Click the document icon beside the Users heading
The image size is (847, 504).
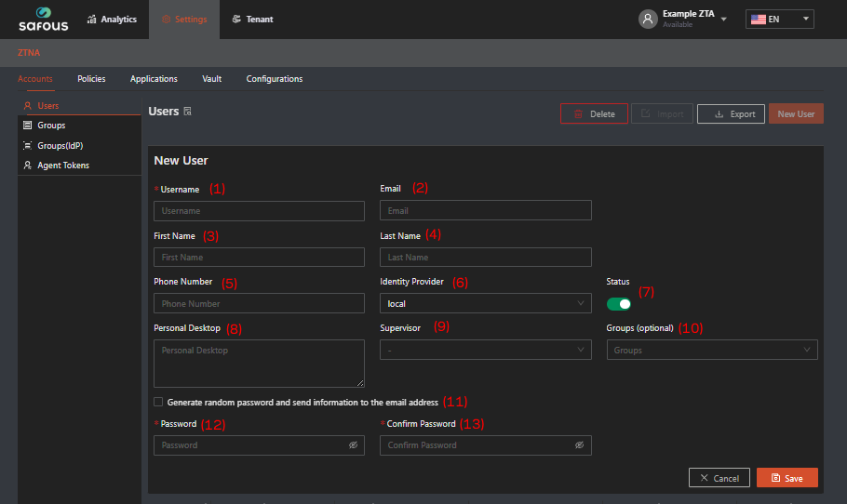(188, 112)
